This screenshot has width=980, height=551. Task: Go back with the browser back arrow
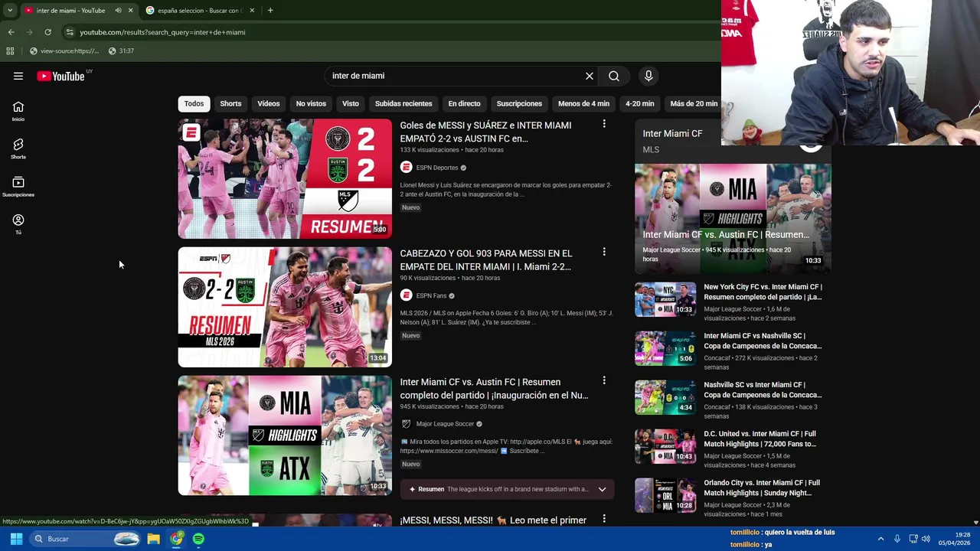point(11,32)
